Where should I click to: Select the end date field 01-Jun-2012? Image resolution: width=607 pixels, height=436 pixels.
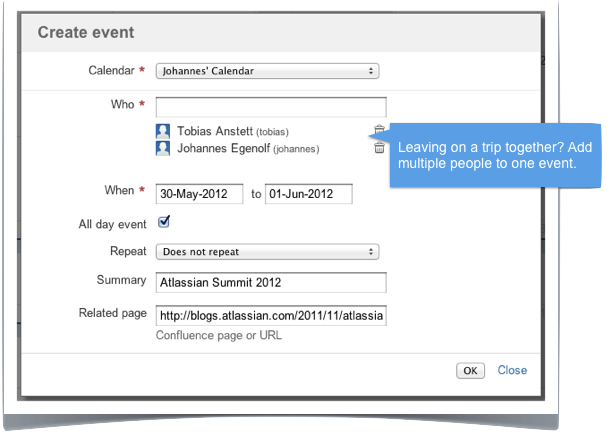coord(309,194)
